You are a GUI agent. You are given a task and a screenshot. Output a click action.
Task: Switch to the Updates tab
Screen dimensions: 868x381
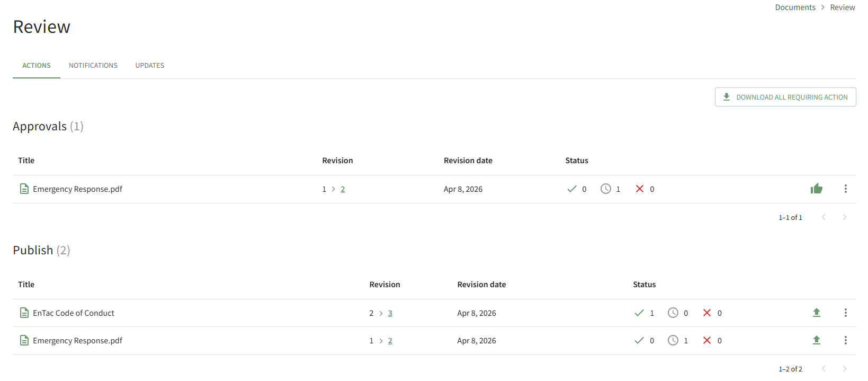(x=150, y=66)
